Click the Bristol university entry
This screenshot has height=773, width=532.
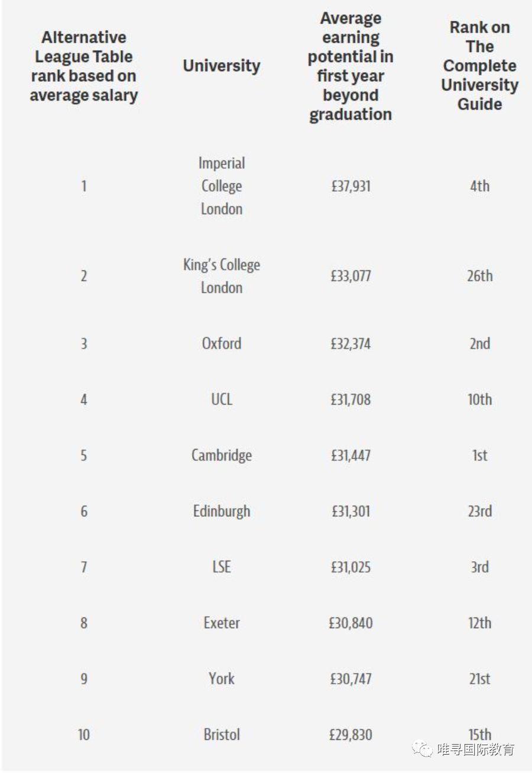click(x=222, y=735)
